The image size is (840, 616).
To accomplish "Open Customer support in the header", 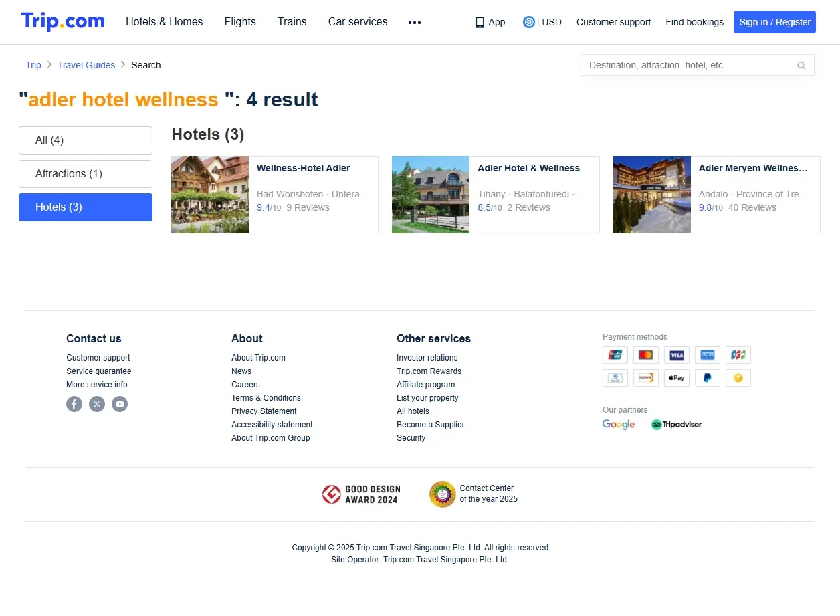I will (613, 22).
